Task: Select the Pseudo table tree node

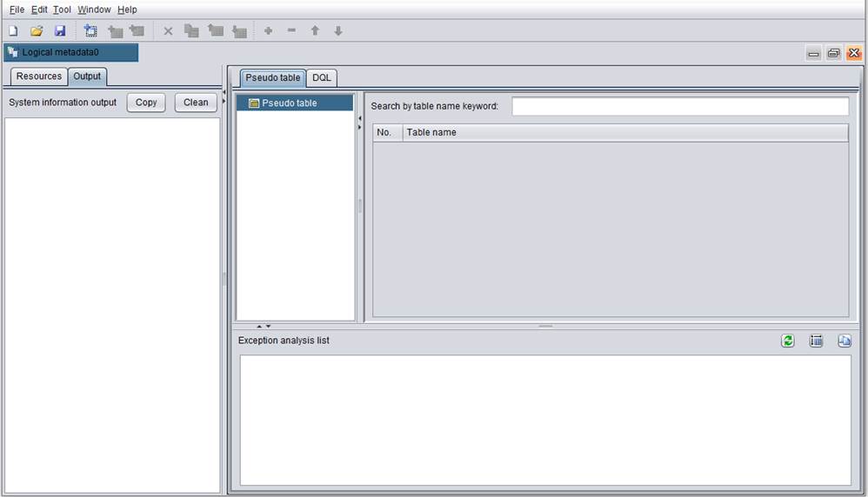Action: 289,103
